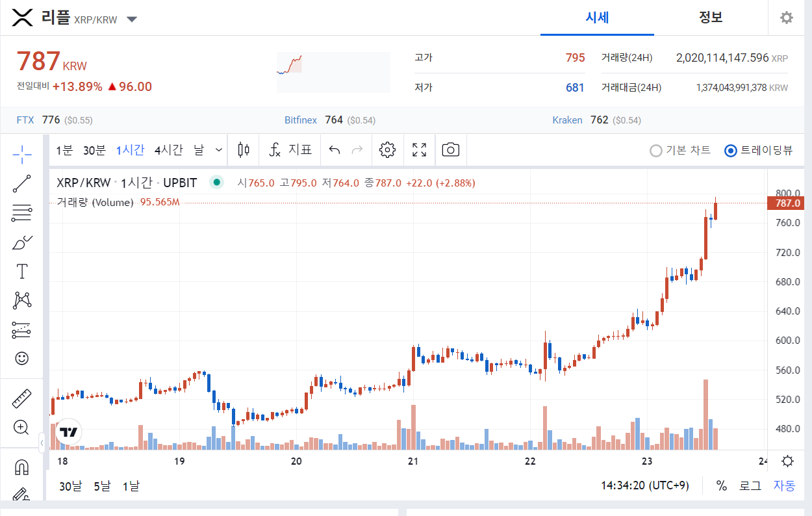Select the Text annotation tool
812x516 pixels.
click(22, 271)
